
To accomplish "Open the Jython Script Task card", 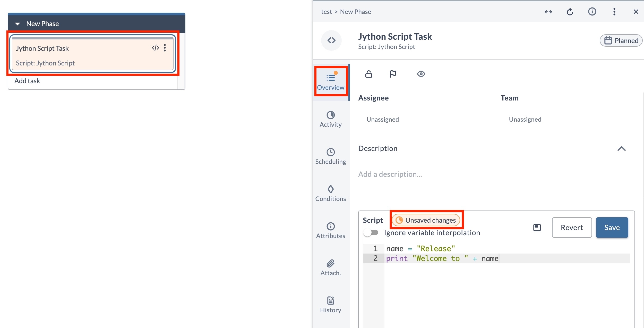I will point(93,54).
